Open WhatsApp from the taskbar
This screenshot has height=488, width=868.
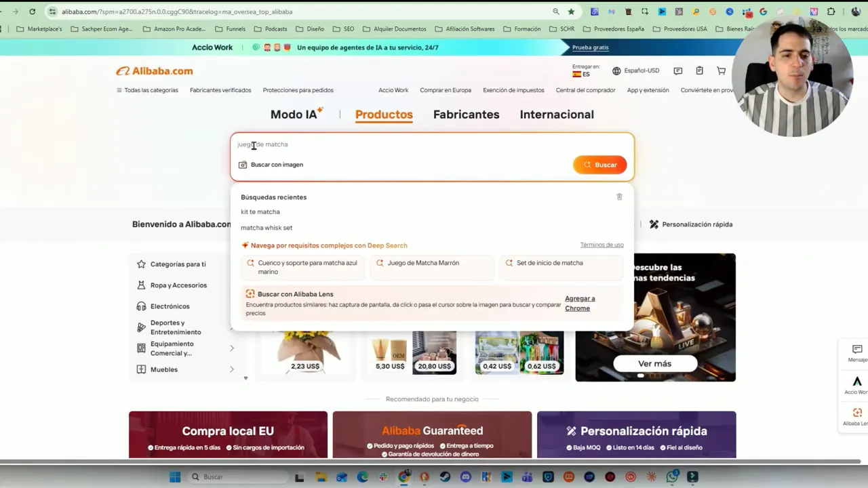point(672,477)
